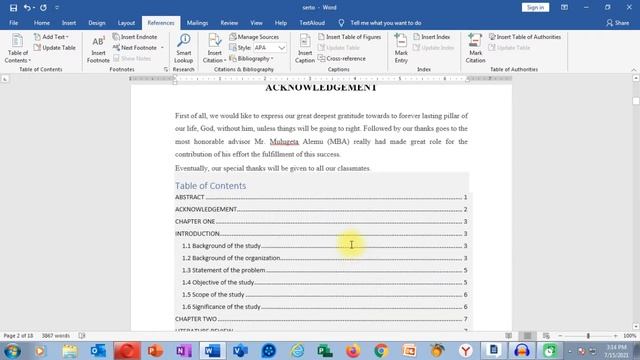Image resolution: width=640 pixels, height=360 pixels.
Task: Open the File tab
Action: [13, 23]
